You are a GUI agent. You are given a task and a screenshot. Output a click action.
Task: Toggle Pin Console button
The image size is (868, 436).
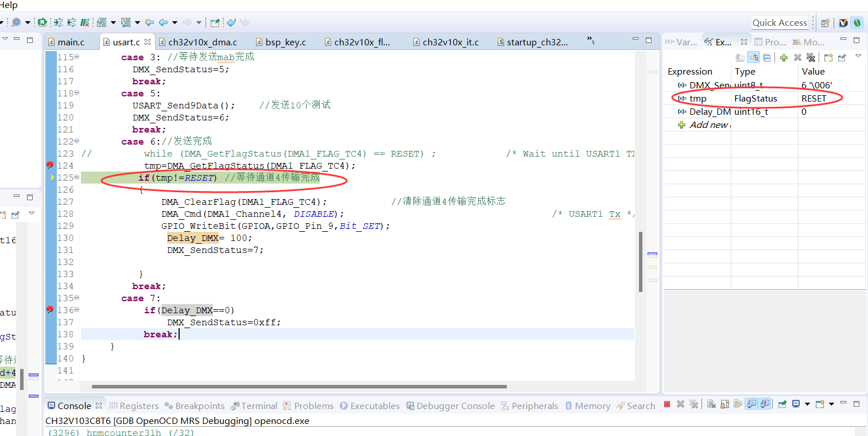(x=782, y=404)
